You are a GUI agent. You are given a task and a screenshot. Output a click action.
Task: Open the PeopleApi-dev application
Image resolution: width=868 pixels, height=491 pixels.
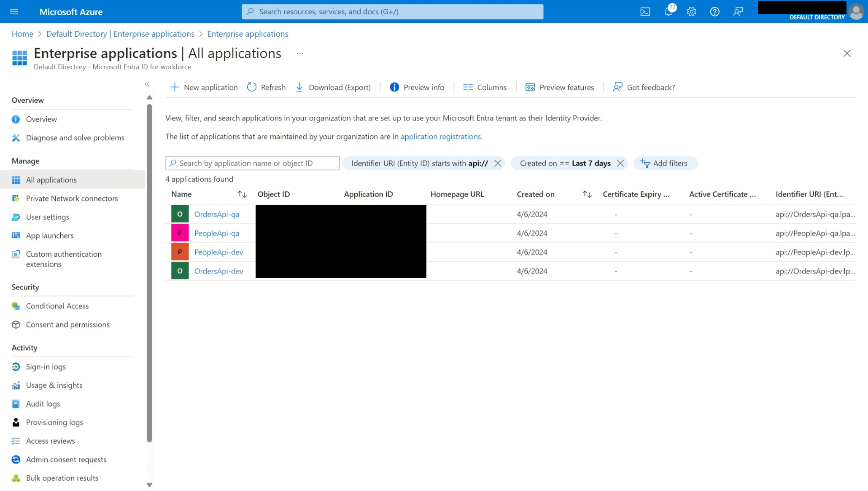click(x=218, y=252)
